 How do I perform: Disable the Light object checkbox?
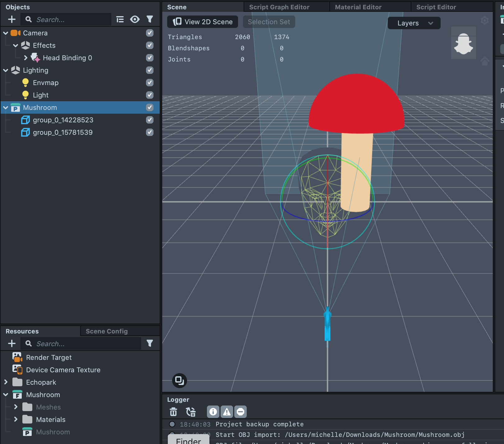click(150, 95)
